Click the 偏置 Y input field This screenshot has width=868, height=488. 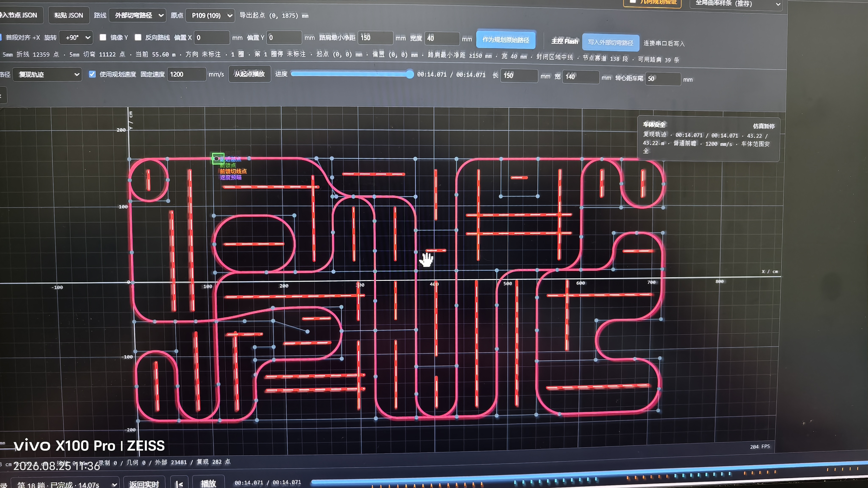[x=284, y=37]
